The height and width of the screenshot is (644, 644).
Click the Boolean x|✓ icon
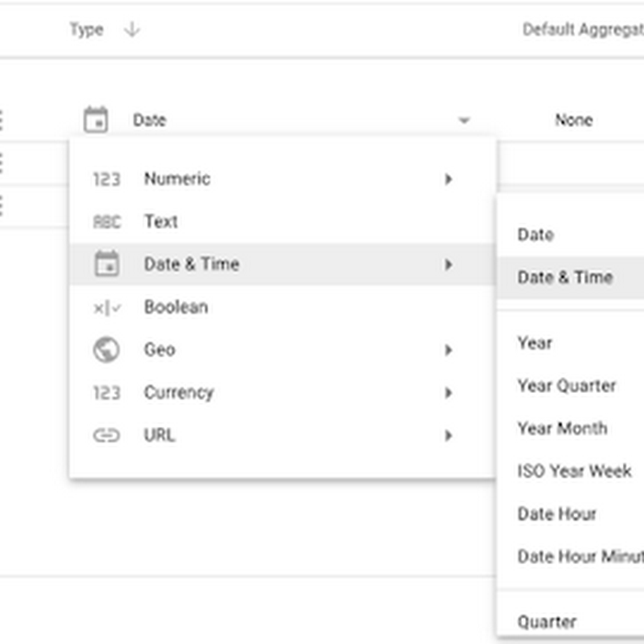tap(107, 307)
